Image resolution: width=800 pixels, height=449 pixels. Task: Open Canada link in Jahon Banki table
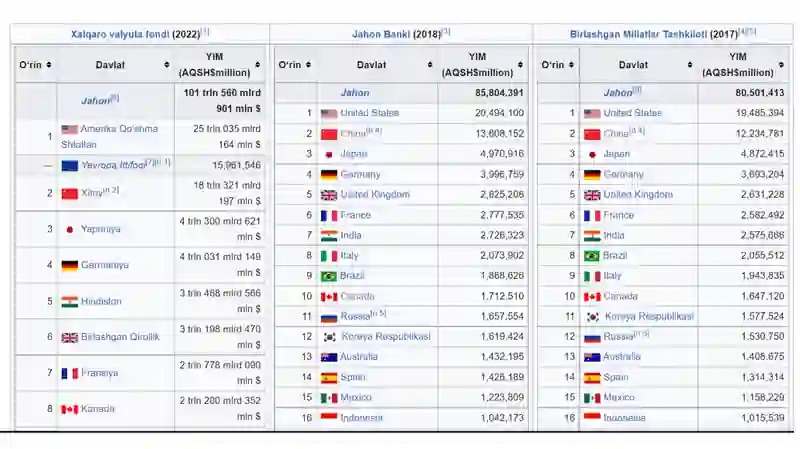pyautogui.click(x=357, y=296)
